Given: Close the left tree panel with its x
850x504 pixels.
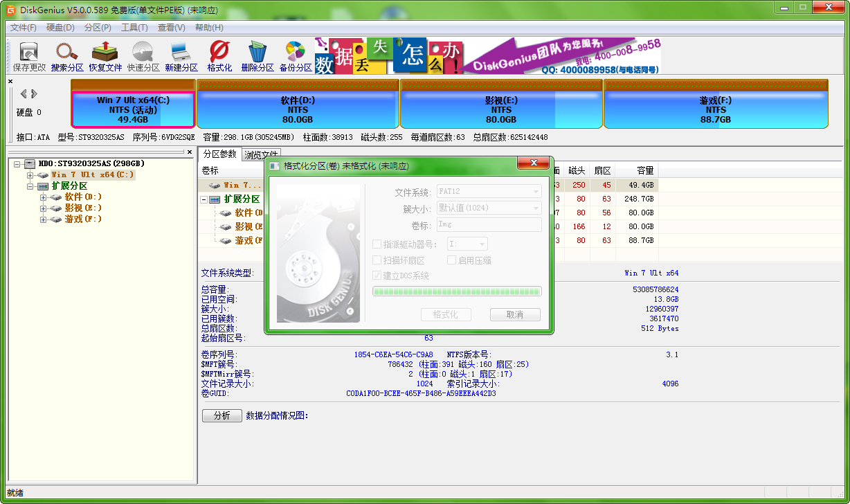Looking at the screenshot, I should tap(190, 152).
